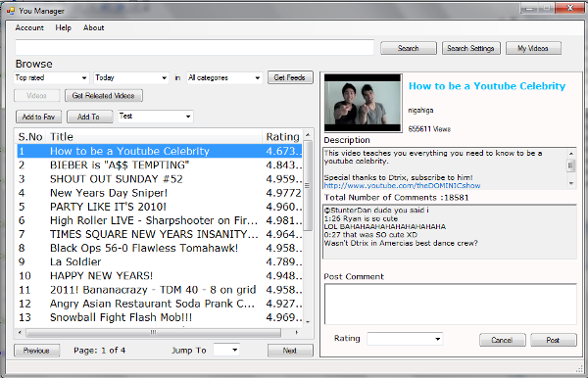
Task: Select row Angry Asian Restaurant Soda Prank
Action: (x=160, y=304)
